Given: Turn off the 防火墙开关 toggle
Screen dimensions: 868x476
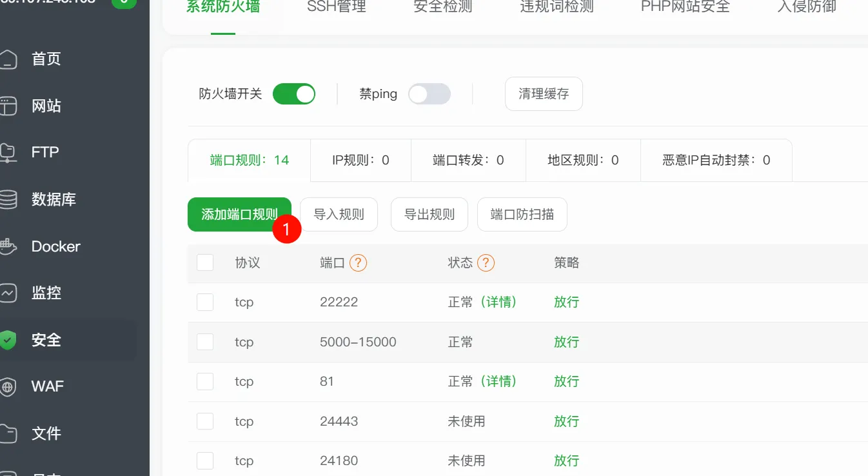Looking at the screenshot, I should click(x=293, y=94).
